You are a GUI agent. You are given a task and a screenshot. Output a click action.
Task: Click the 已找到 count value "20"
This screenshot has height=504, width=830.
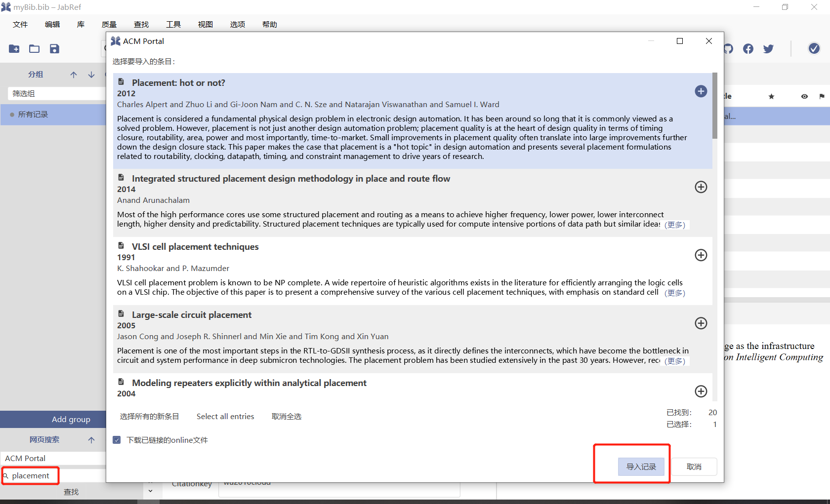(712, 412)
